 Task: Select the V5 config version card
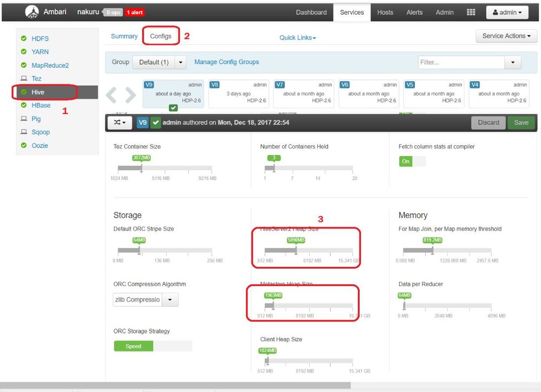(x=434, y=94)
